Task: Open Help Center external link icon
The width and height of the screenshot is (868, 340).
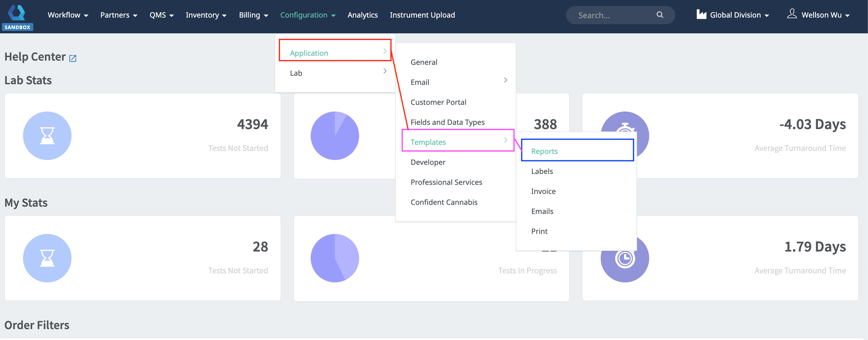Action: tap(72, 58)
